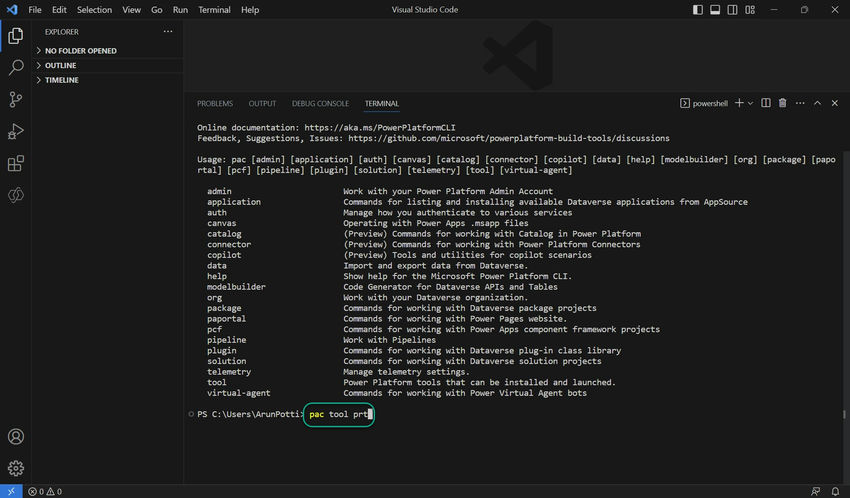Expand the OUTLINE section
The height and width of the screenshot is (498, 850).
[107, 65]
